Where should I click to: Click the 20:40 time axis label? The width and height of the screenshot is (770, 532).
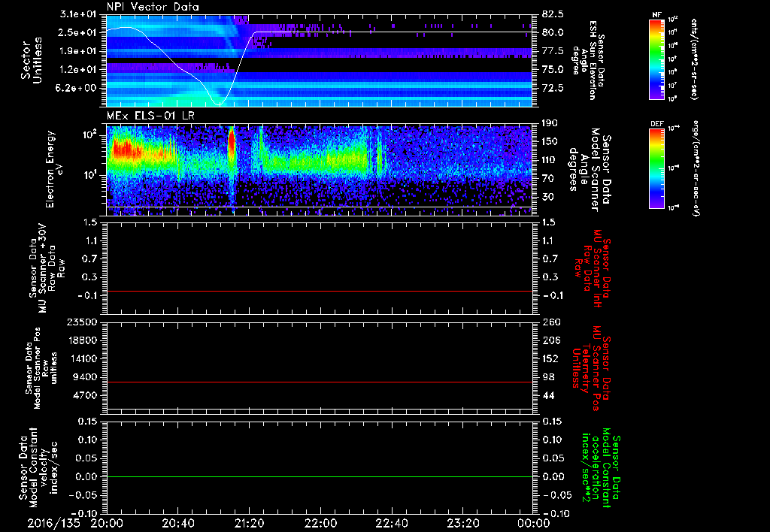177,523
